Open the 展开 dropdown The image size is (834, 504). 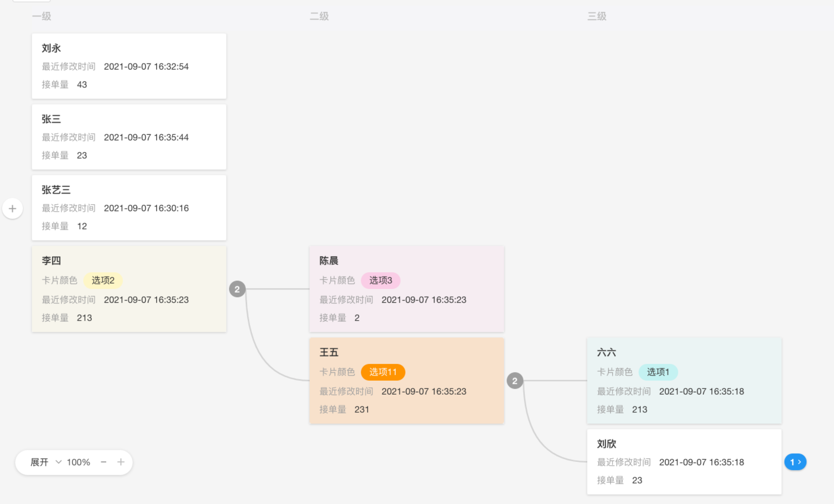pyautogui.click(x=45, y=462)
